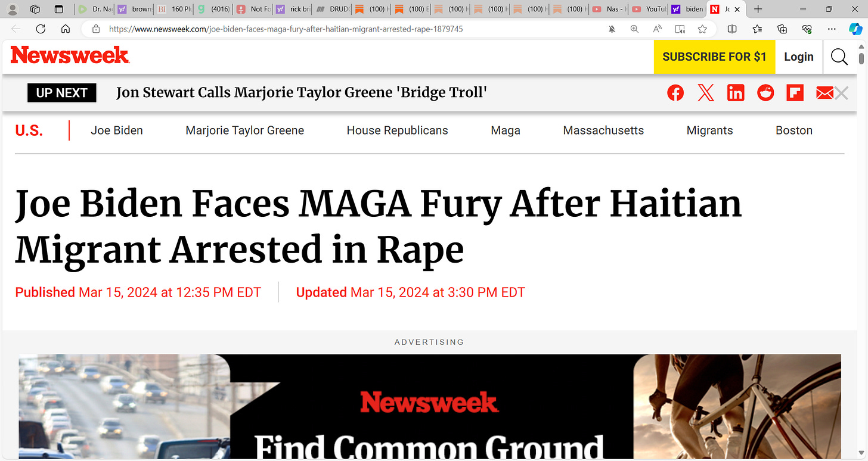Open the Massachusetts topic link
Image resolution: width=868 pixels, height=461 pixels.
(603, 130)
